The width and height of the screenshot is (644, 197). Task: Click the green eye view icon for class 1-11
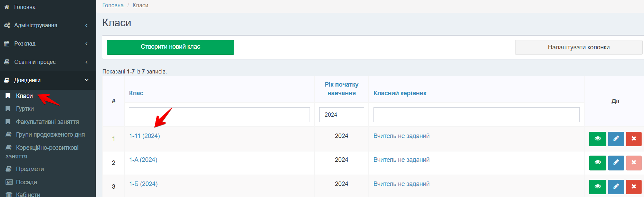[x=597, y=139]
